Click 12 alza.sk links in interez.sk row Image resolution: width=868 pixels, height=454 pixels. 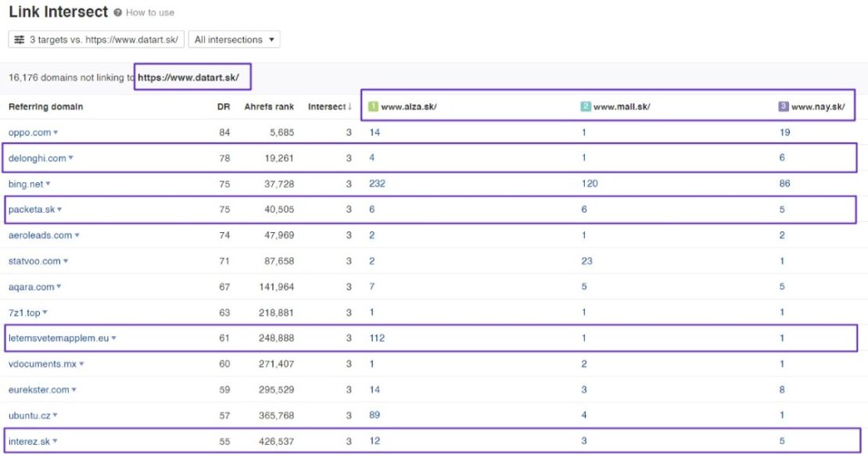pyautogui.click(x=375, y=441)
